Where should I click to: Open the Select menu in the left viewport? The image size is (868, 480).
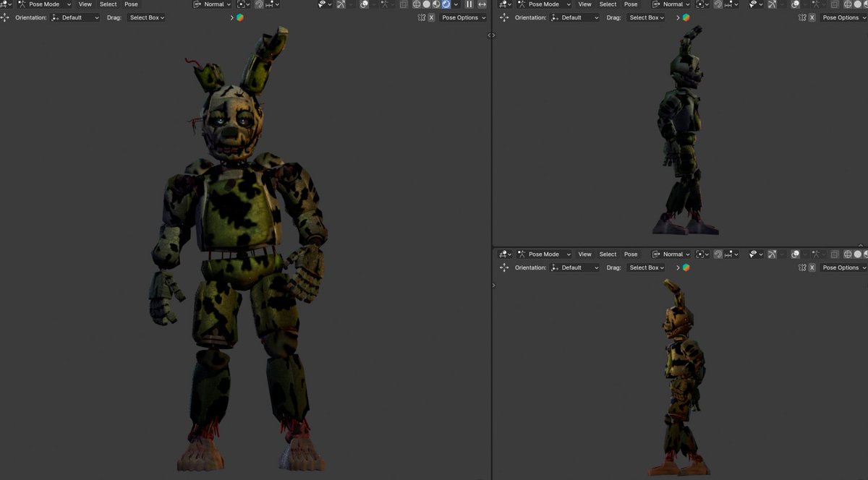tap(108, 4)
